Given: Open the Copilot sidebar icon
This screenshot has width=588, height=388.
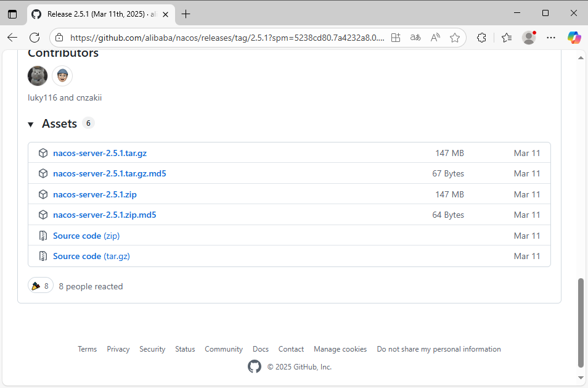Looking at the screenshot, I should [x=574, y=38].
